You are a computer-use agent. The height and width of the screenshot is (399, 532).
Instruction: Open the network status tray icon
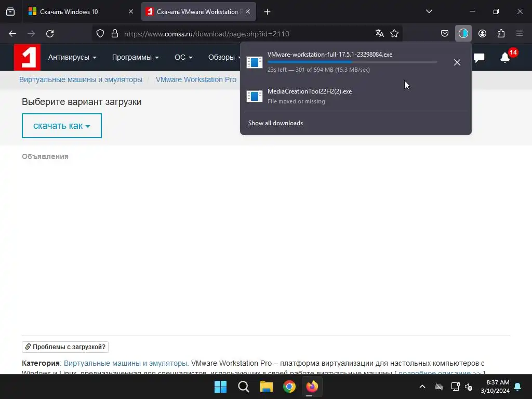[x=455, y=387]
